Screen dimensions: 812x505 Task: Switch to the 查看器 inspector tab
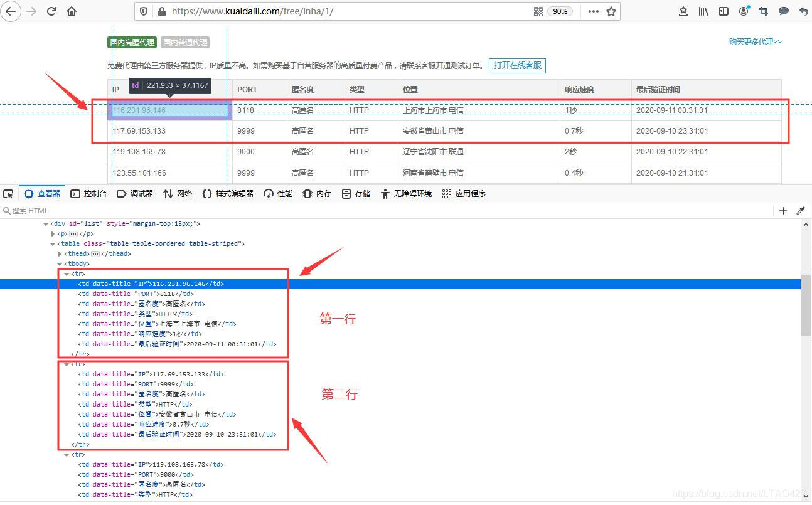pos(43,194)
